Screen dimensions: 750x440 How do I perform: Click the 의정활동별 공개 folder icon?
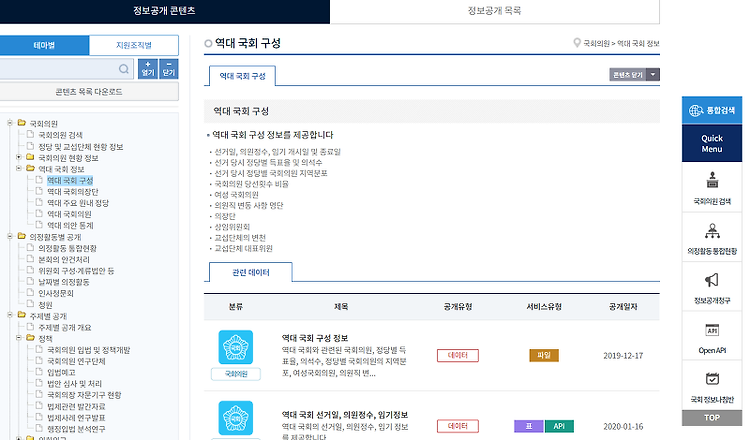tap(22, 236)
